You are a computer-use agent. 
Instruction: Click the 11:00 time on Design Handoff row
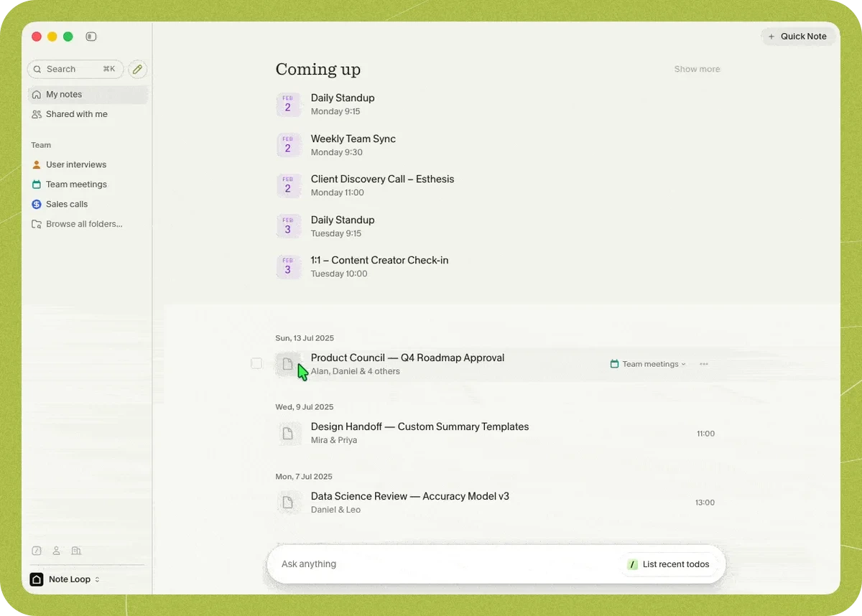(x=705, y=434)
